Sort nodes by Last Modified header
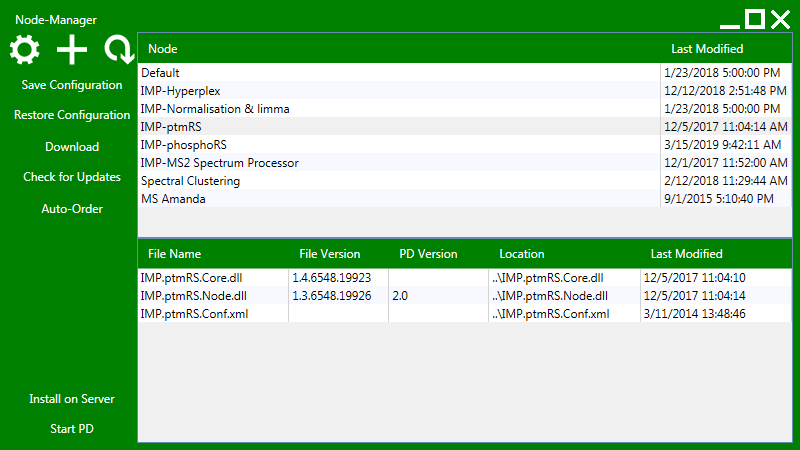 tap(707, 49)
